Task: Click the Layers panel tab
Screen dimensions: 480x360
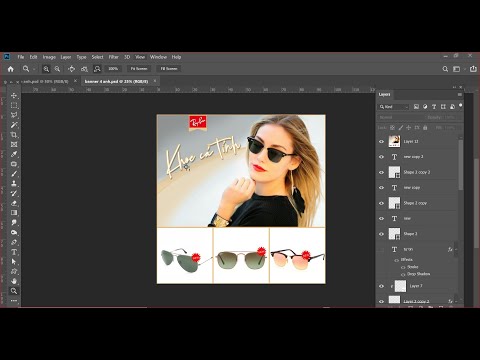Action: coord(384,95)
